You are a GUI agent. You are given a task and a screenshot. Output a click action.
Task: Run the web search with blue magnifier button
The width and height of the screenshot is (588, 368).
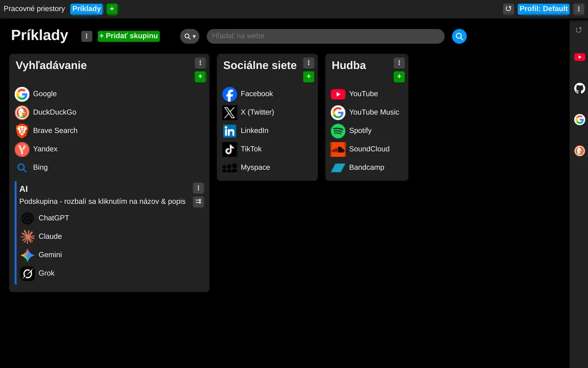click(x=459, y=36)
